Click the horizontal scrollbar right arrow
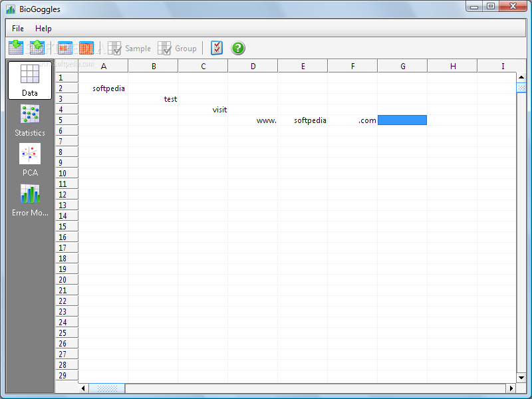 click(x=511, y=388)
